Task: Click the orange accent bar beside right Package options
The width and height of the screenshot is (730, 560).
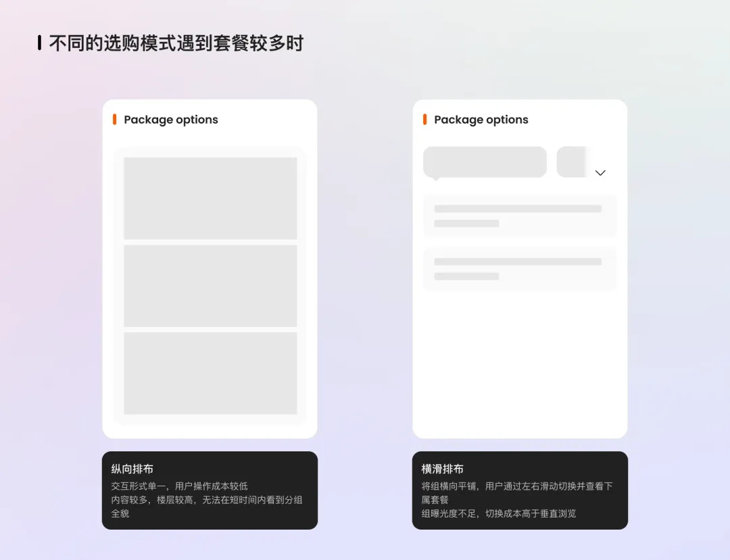Action: (424, 120)
